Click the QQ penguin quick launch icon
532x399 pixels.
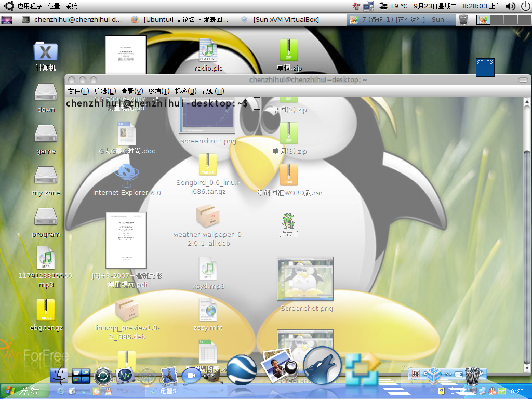tap(108, 391)
